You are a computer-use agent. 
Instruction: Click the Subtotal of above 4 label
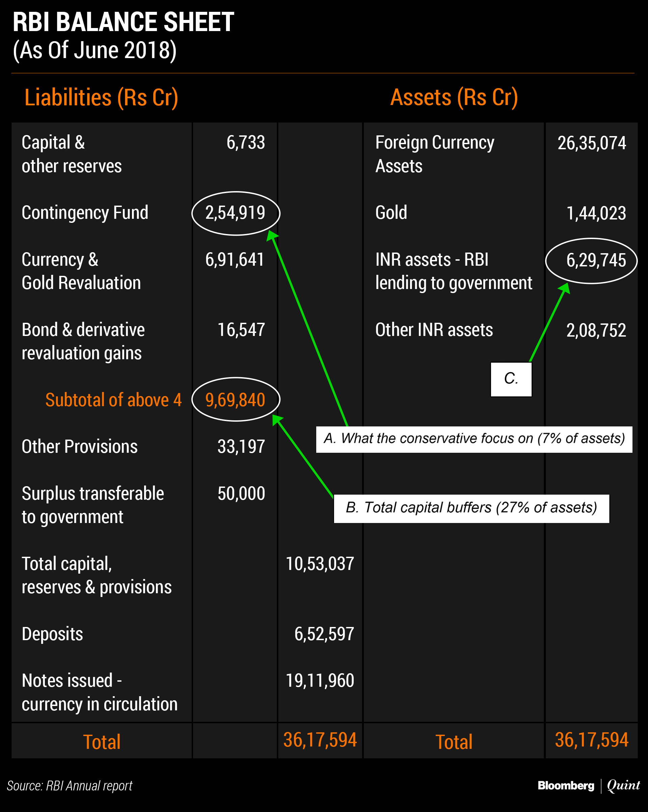tap(113, 400)
